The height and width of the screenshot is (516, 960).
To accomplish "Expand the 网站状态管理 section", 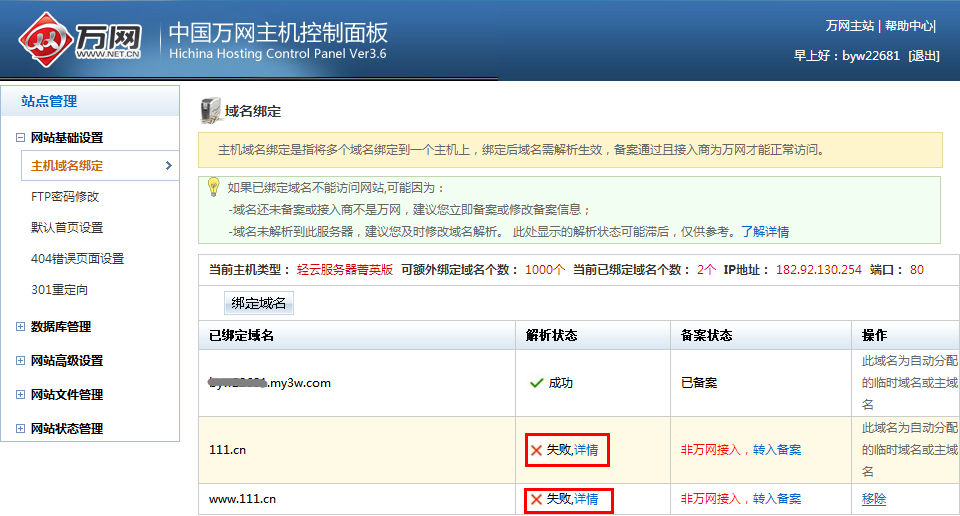I will pos(21,429).
